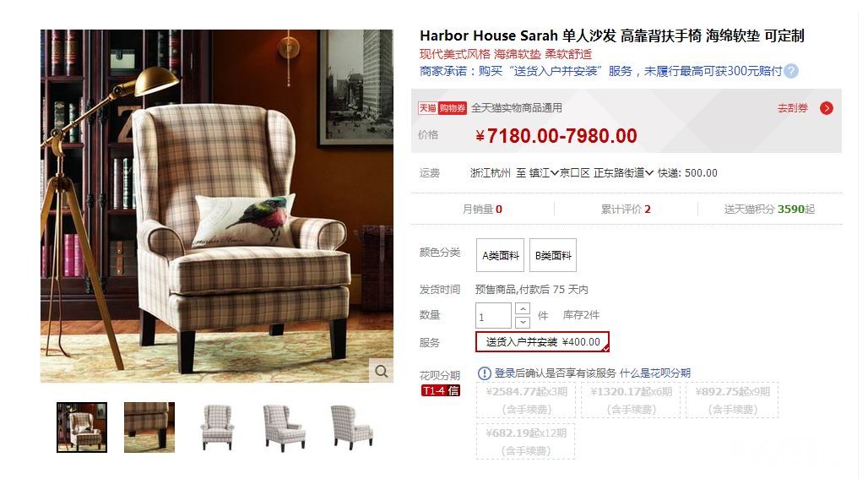Select the last thumbnail showing chair back view

(x=351, y=427)
